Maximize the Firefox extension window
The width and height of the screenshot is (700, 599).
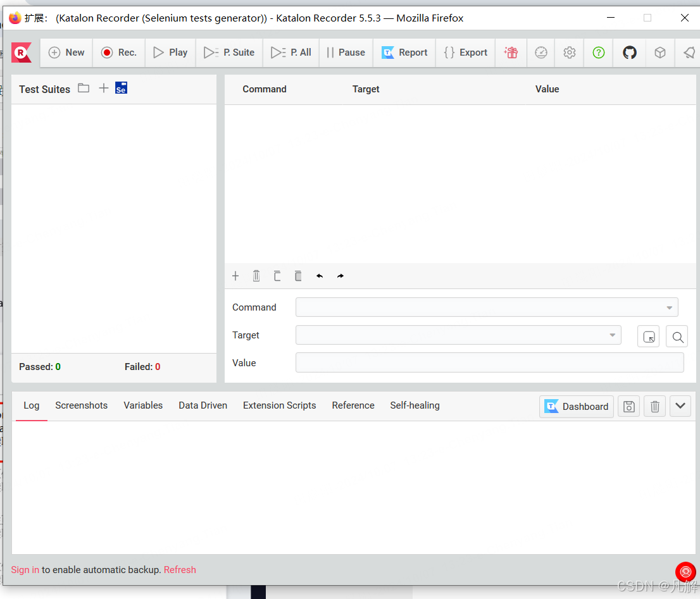click(x=647, y=18)
